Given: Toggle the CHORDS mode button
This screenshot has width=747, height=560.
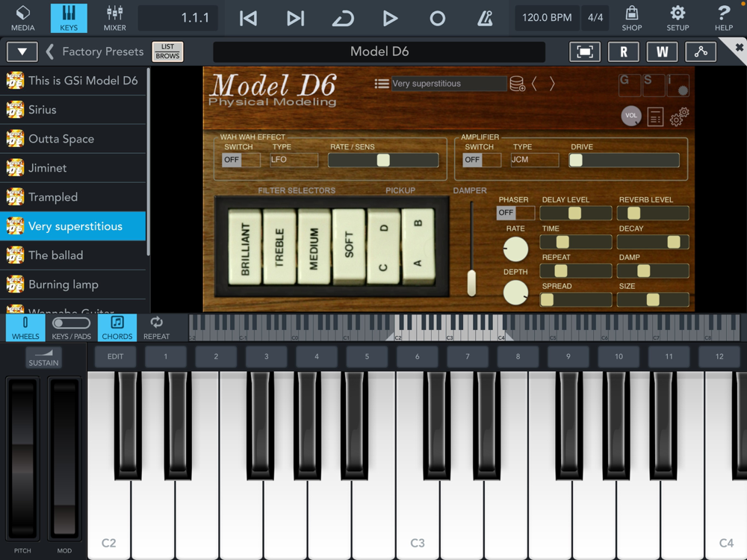Looking at the screenshot, I should coord(117,328).
